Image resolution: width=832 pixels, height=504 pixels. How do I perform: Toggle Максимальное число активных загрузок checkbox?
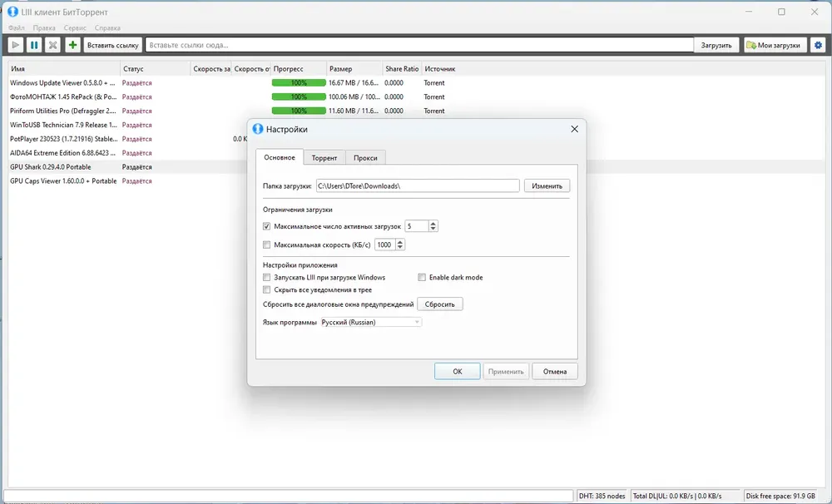pyautogui.click(x=266, y=226)
